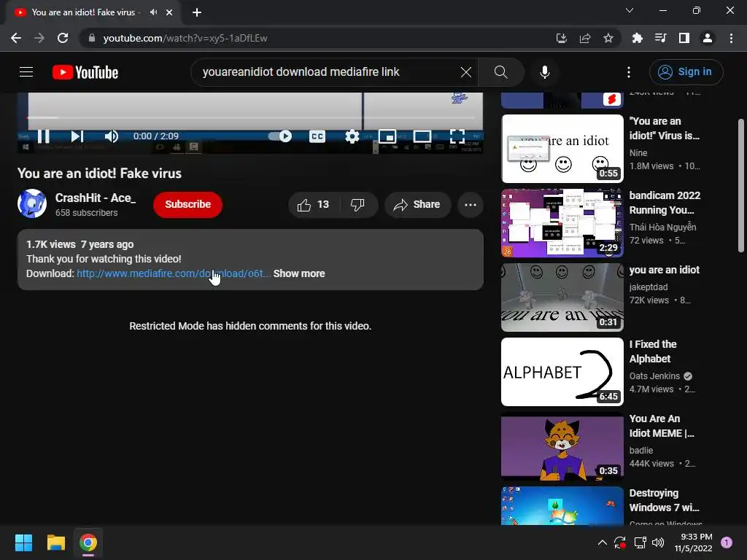747x560 pixels.
Task: Close the YouTube tab
Action: pyautogui.click(x=169, y=12)
